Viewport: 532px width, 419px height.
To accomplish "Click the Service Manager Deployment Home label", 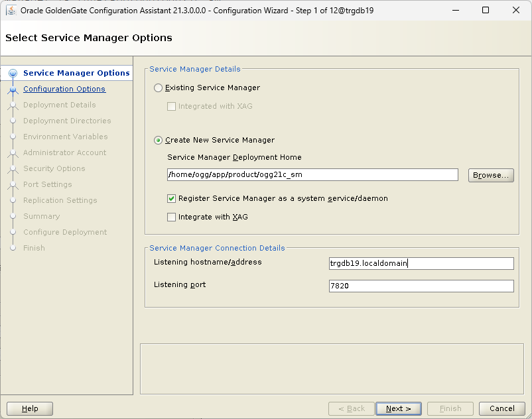I will (234, 157).
